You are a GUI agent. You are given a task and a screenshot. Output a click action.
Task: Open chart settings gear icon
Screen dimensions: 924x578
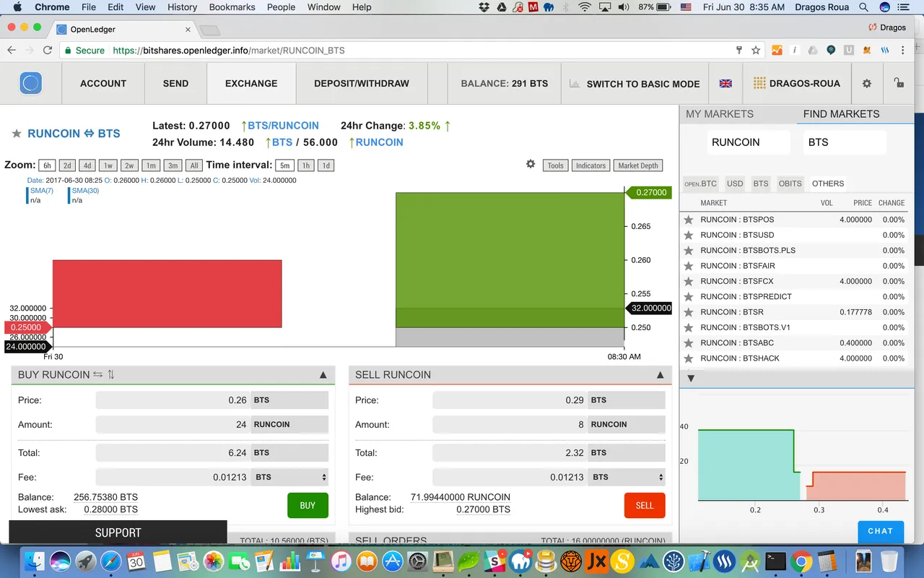click(x=531, y=164)
